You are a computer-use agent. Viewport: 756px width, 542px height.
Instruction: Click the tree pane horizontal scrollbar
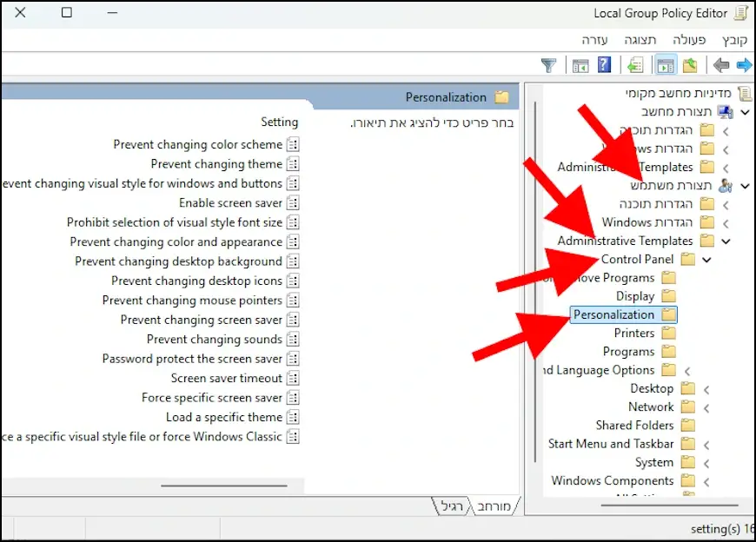669,506
